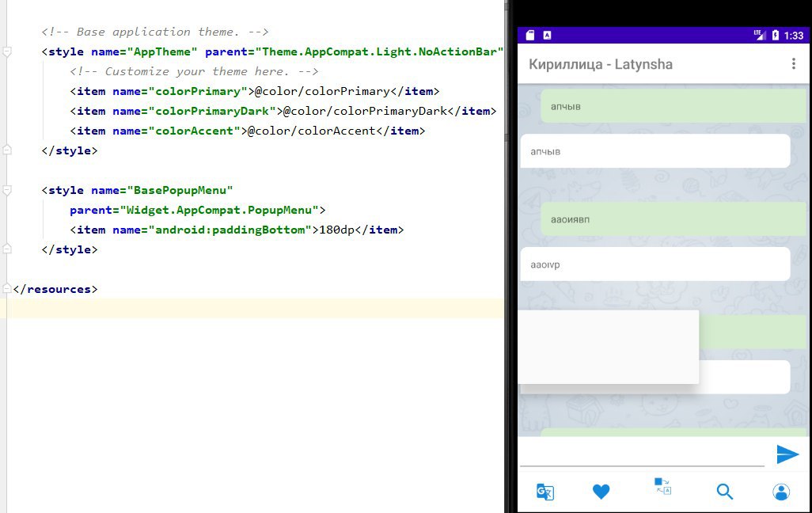Click '@color/colorAccent' value in code
This screenshot has height=513, width=812.
click(x=312, y=131)
